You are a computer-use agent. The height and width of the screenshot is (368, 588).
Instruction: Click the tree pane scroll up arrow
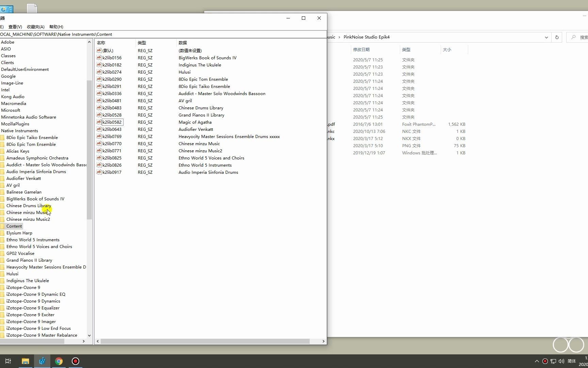[89, 42]
